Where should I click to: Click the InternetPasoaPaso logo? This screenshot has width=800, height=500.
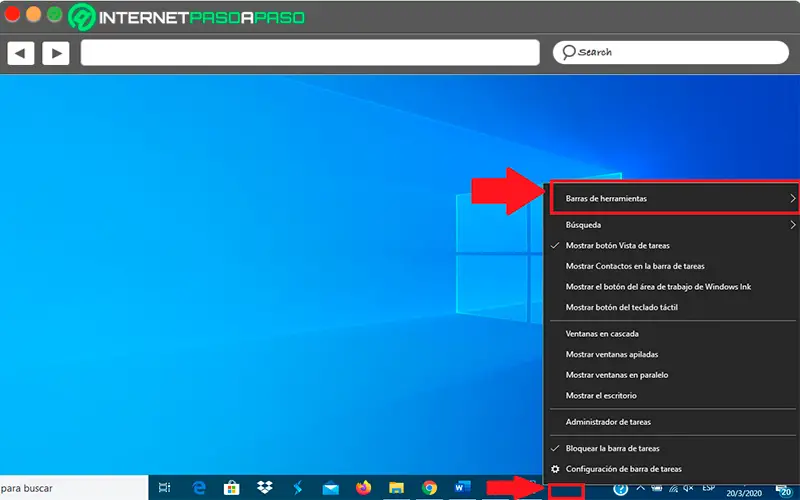pyautogui.click(x=187, y=17)
